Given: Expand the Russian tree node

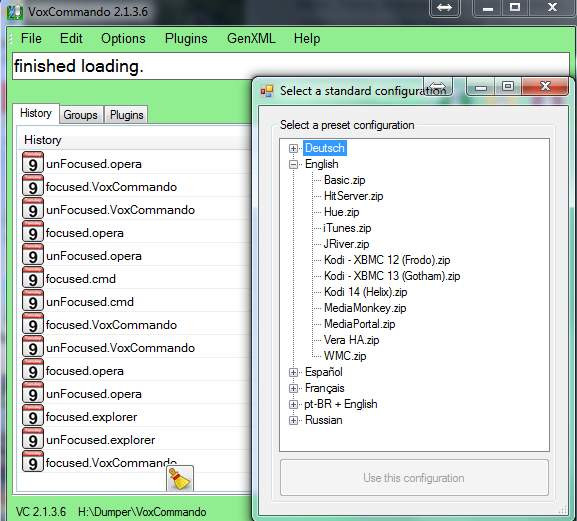Looking at the screenshot, I should click(x=293, y=420).
